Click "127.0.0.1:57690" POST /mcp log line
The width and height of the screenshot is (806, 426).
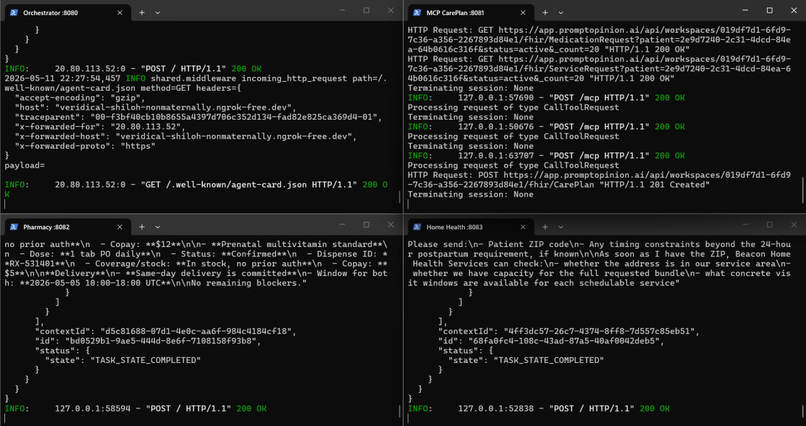pyautogui.click(x=546, y=98)
